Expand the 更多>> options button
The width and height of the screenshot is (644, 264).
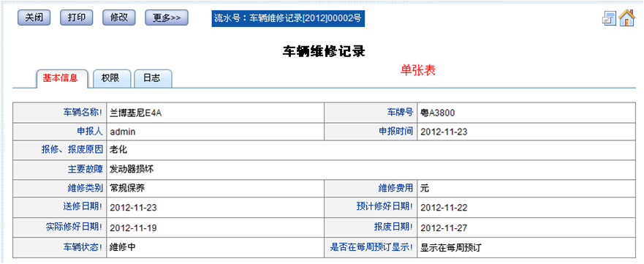pos(167,18)
